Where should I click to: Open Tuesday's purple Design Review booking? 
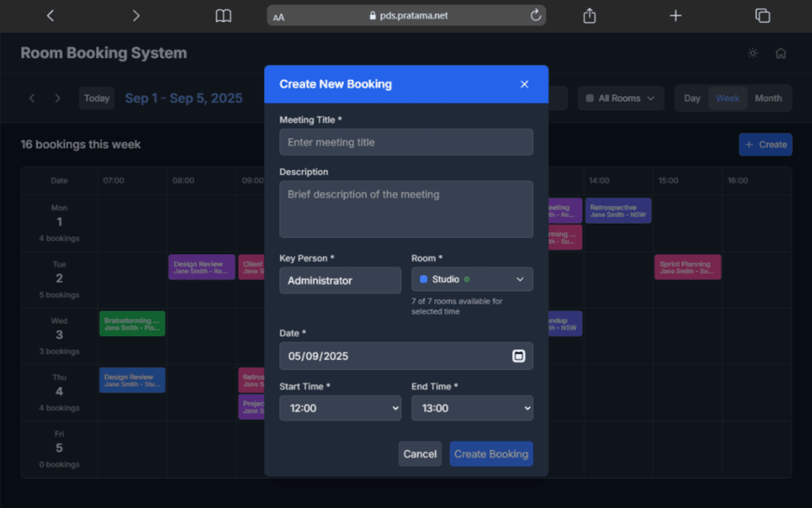point(201,267)
